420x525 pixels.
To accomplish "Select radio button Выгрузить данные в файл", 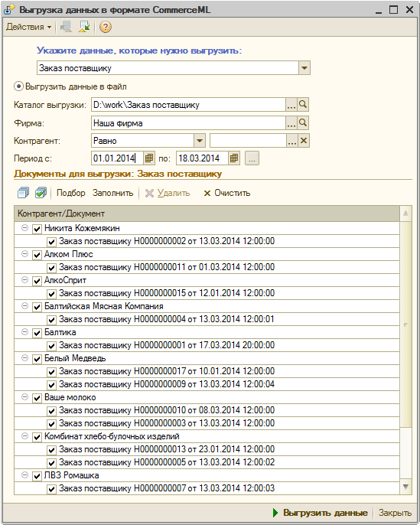I will 18,86.
